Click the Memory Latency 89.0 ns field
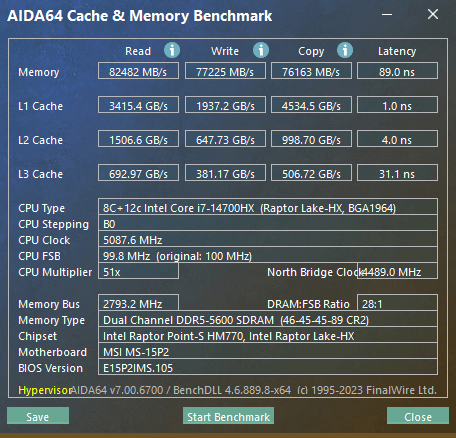This screenshot has width=456, height=438. [397, 71]
